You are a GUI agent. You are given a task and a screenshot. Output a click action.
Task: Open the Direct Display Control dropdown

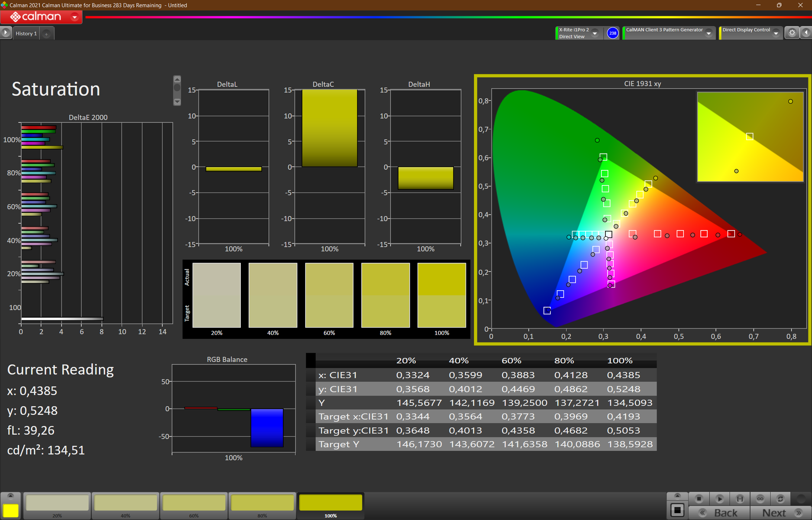click(x=776, y=33)
